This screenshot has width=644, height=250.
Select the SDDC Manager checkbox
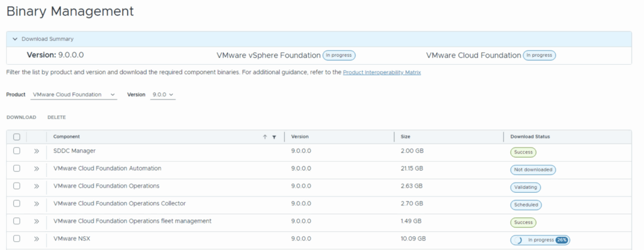pyautogui.click(x=16, y=151)
